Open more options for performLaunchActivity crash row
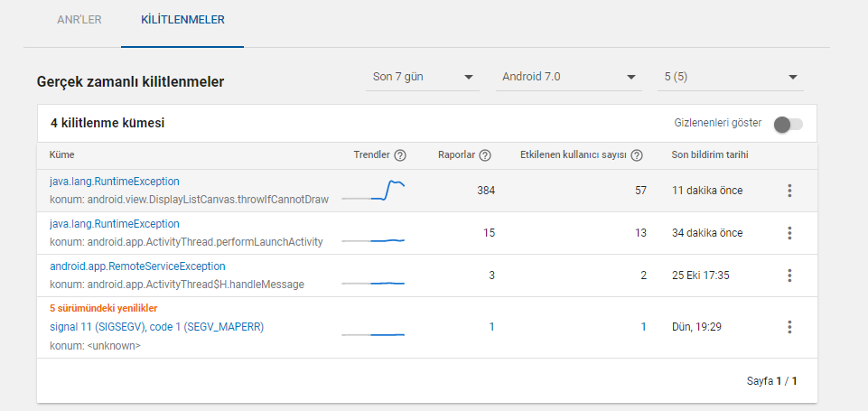The image size is (868, 411). click(789, 233)
